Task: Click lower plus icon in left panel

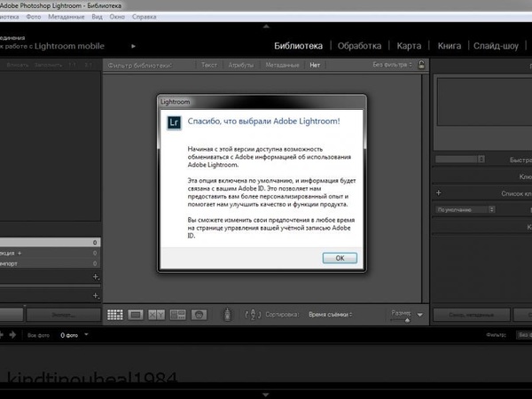Action: pos(96,296)
